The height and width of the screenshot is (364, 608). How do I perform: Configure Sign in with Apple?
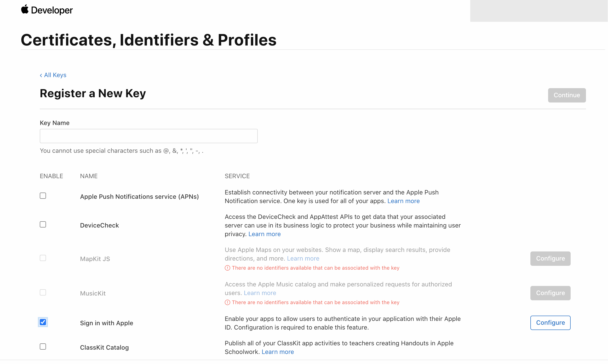tap(550, 323)
